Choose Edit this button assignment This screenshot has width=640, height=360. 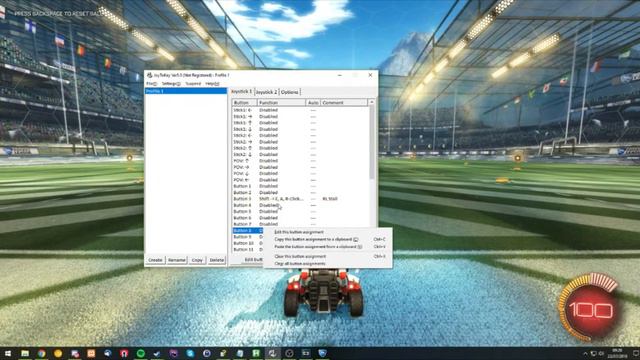click(x=328, y=232)
